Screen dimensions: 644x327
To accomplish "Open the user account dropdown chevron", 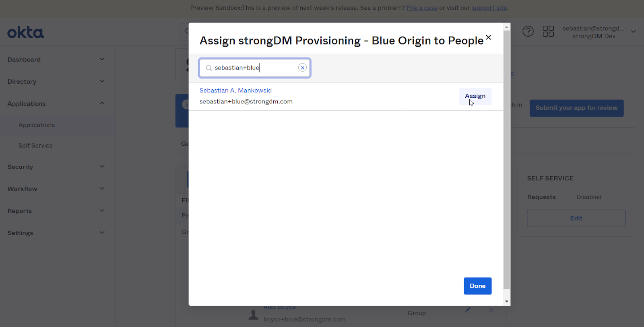I will 633,32.
